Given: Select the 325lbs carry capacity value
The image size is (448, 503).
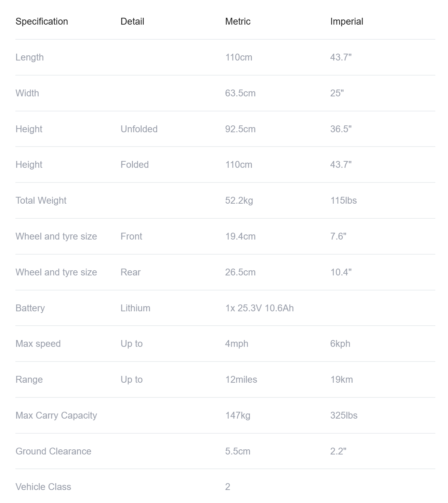Looking at the screenshot, I should pyautogui.click(x=344, y=416).
